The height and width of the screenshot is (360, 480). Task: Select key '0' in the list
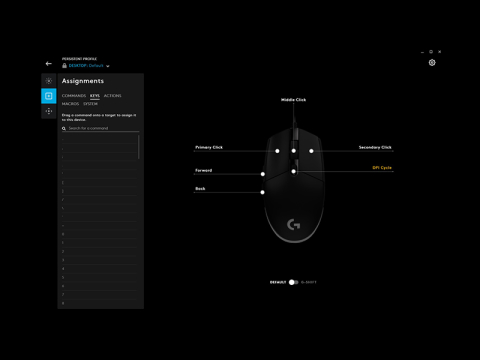tap(99, 234)
